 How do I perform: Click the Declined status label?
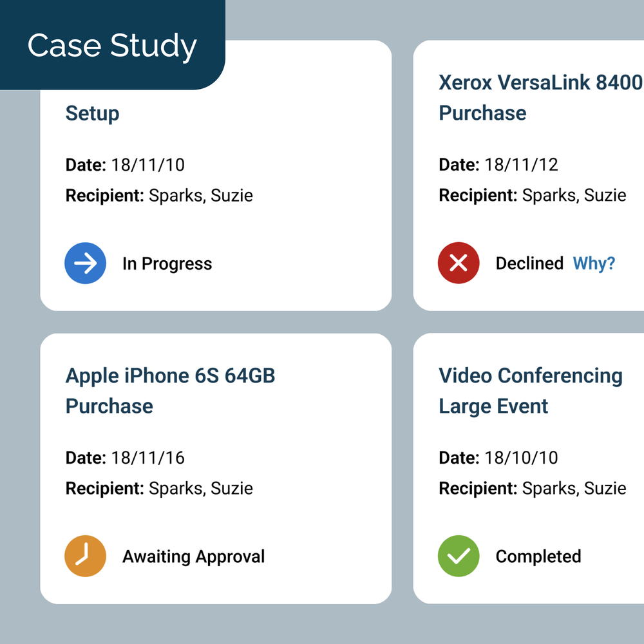pyautogui.click(x=529, y=263)
